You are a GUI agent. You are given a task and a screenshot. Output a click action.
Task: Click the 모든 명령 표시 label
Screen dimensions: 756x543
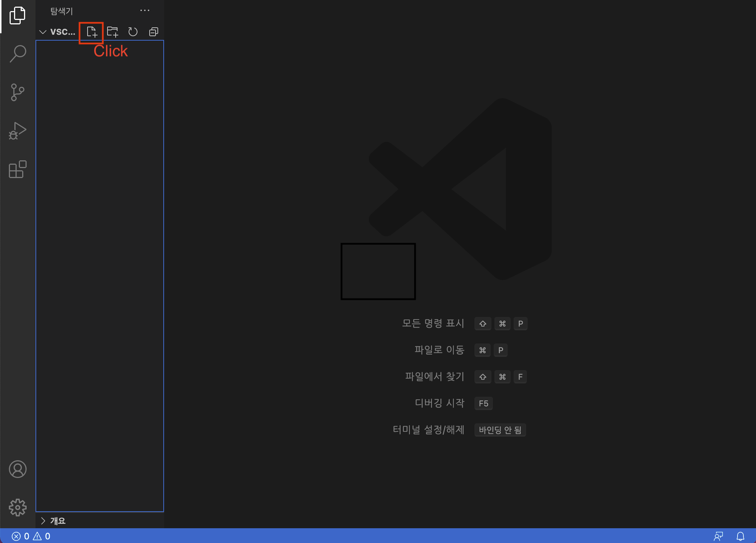(433, 323)
